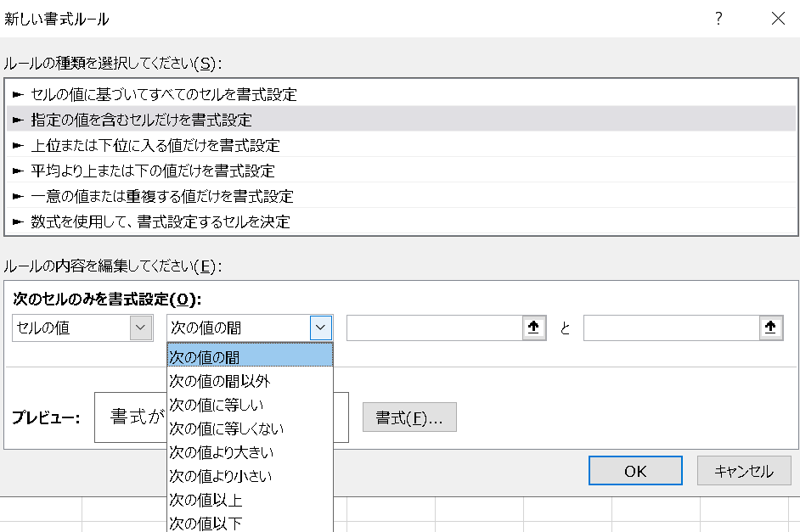This screenshot has height=532, width=800.
Task: Choose rule 一意の値または重複する値だけを書式設定
Action: pyautogui.click(x=401, y=196)
